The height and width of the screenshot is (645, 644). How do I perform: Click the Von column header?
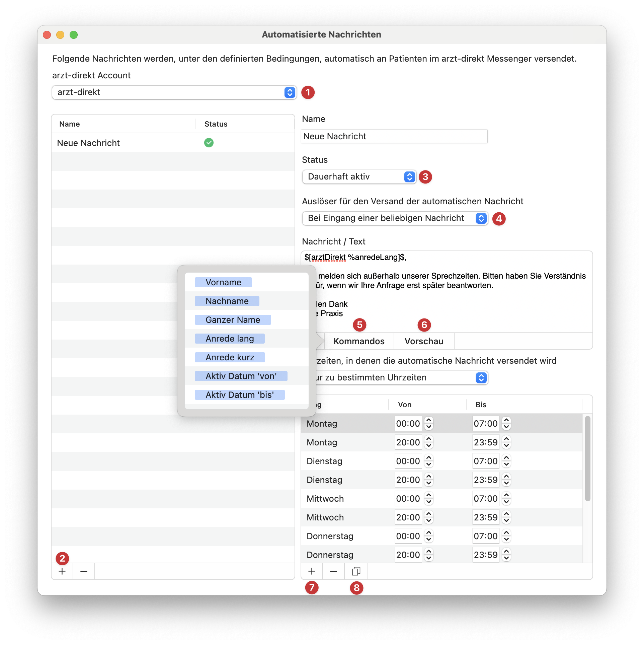click(427, 405)
